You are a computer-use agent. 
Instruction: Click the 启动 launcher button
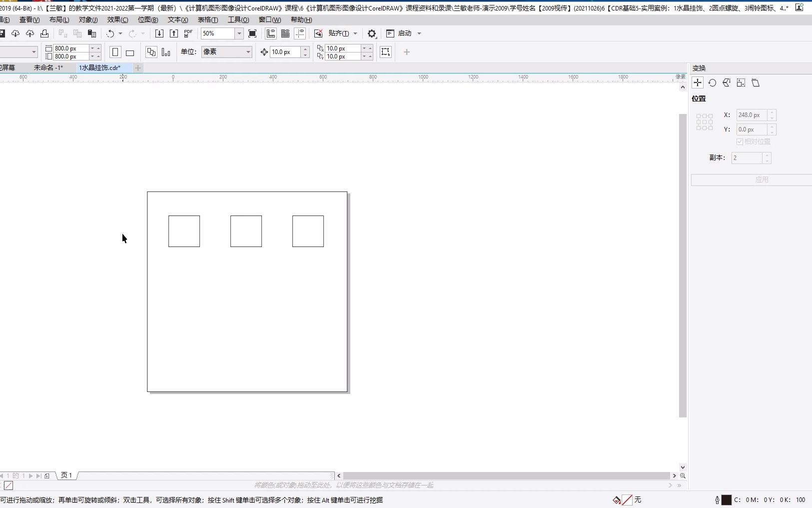point(399,33)
